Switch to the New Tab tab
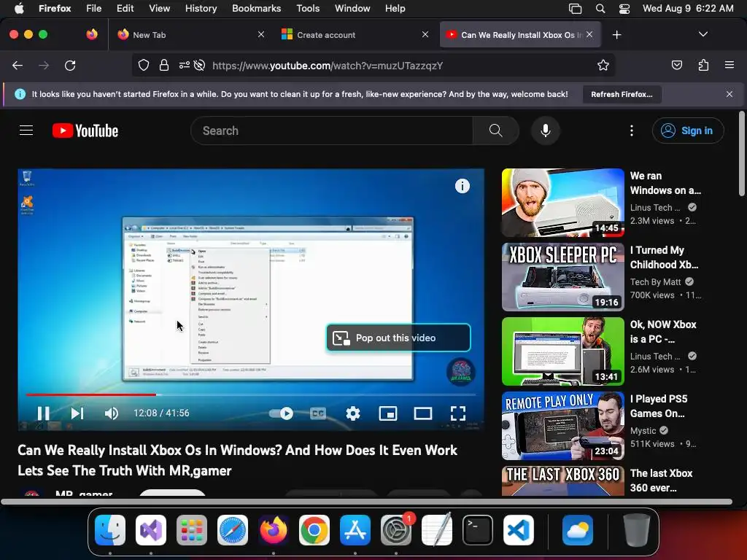This screenshot has width=747, height=560. point(190,35)
